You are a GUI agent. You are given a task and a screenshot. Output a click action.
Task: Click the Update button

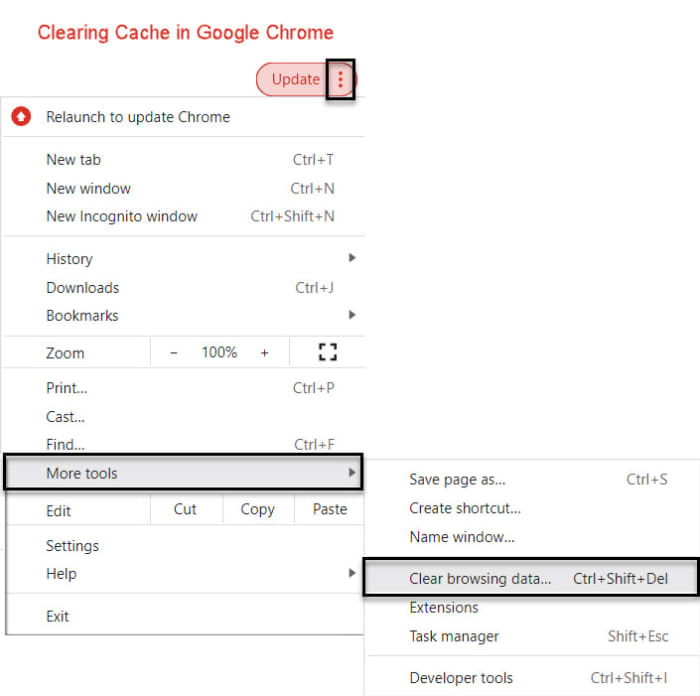pyautogui.click(x=296, y=79)
